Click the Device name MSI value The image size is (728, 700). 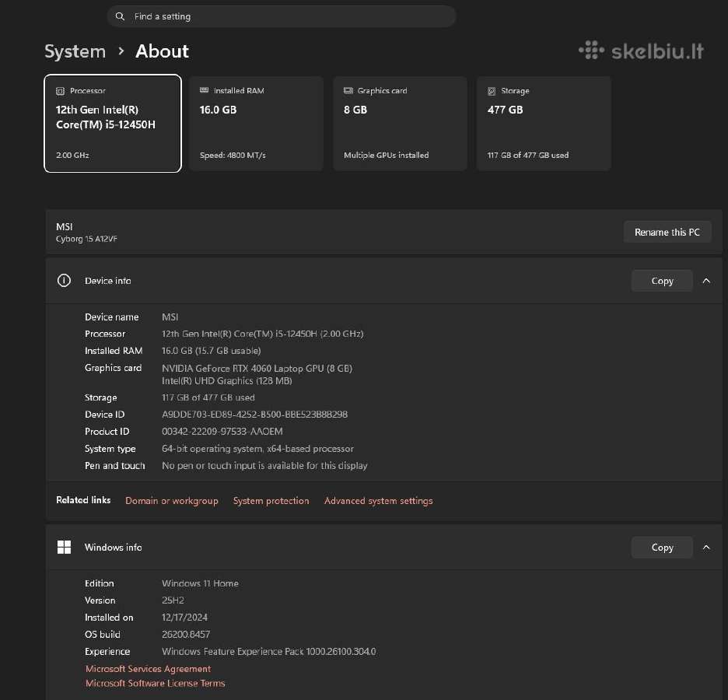[x=170, y=317]
